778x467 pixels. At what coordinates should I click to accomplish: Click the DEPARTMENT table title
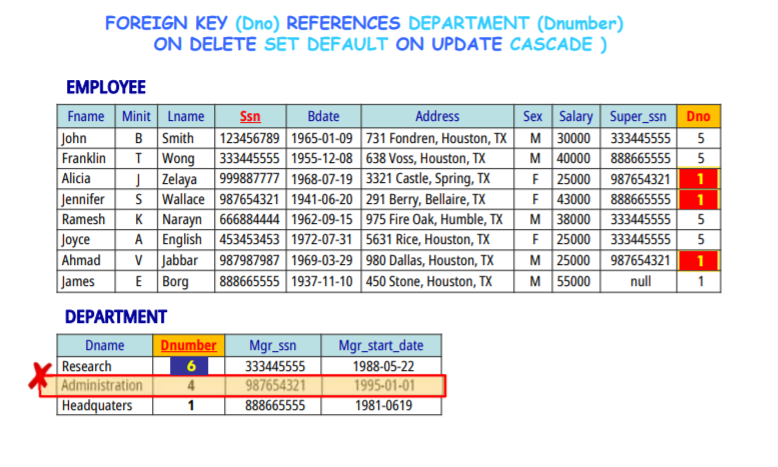click(x=116, y=317)
